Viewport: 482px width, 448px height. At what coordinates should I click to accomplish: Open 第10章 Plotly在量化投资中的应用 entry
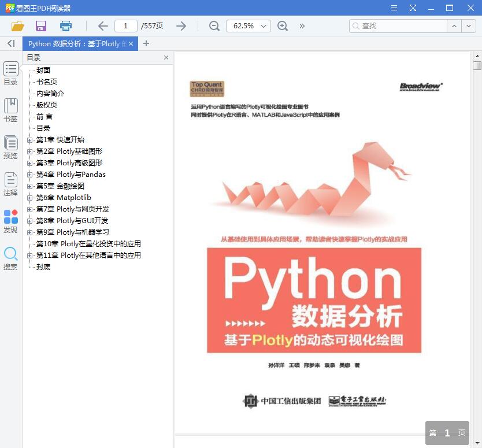click(88, 244)
